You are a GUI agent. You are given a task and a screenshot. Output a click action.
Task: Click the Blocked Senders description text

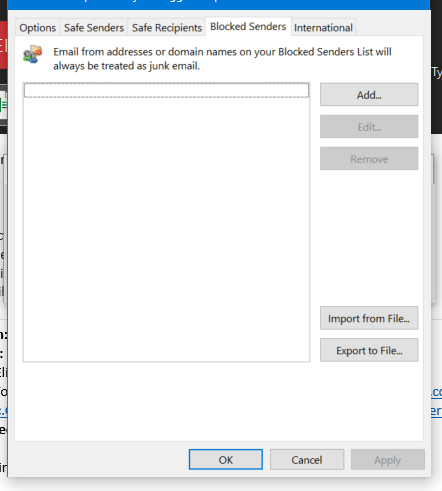coord(222,59)
